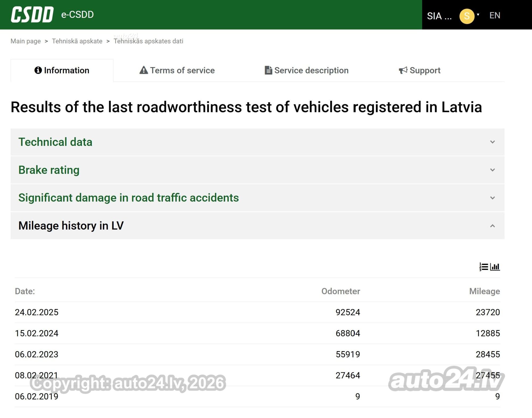The height and width of the screenshot is (418, 532).
Task: Select mileage value 23720
Action: coord(488,312)
